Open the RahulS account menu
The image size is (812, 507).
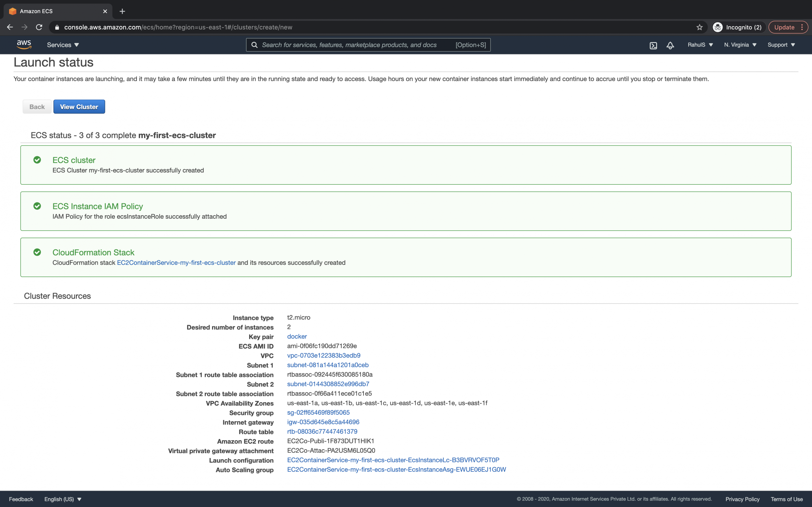click(x=700, y=45)
